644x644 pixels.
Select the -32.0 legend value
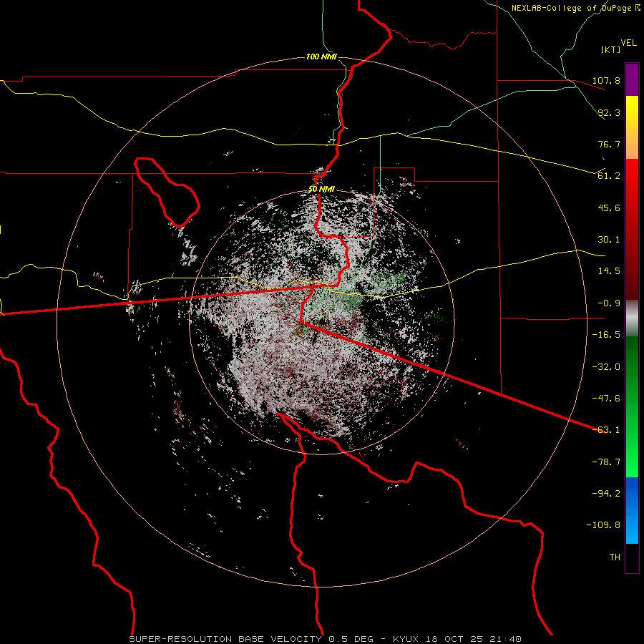[x=606, y=367]
